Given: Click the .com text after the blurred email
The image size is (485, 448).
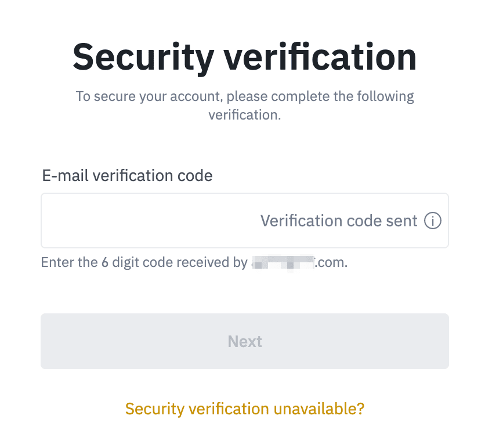Looking at the screenshot, I should pyautogui.click(x=331, y=262).
